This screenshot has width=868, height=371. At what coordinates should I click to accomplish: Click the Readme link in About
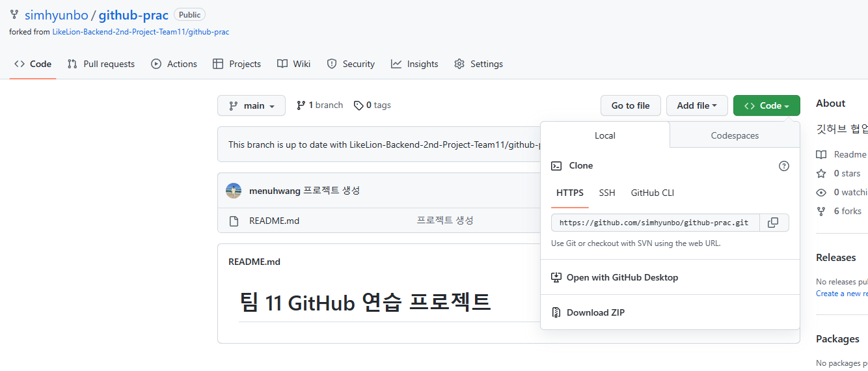click(841, 155)
